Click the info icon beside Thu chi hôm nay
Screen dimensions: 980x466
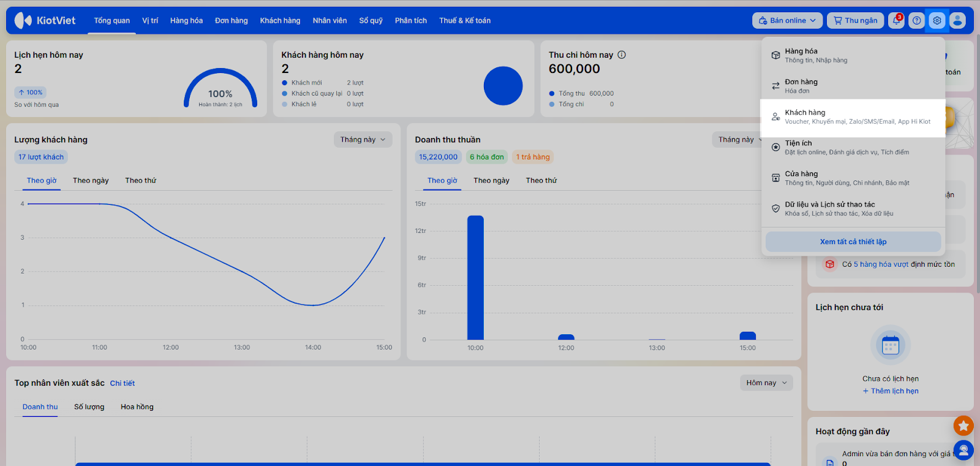point(622,55)
